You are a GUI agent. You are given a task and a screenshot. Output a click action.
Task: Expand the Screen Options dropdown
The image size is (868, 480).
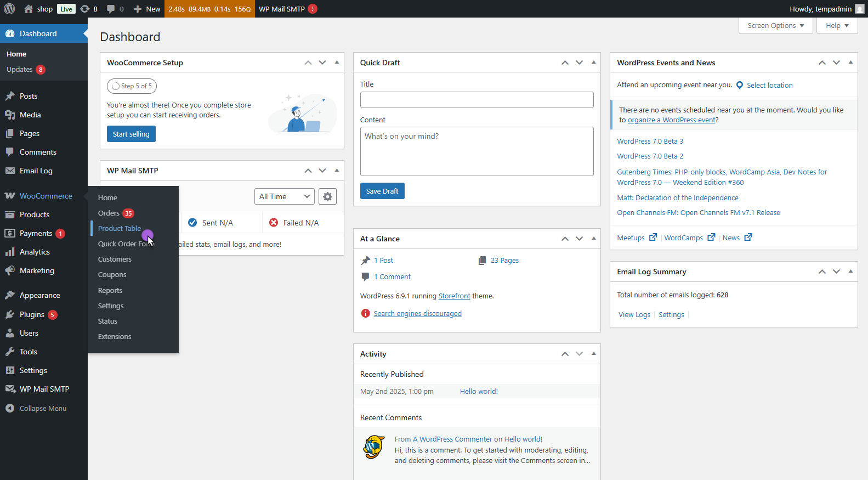[x=775, y=26]
